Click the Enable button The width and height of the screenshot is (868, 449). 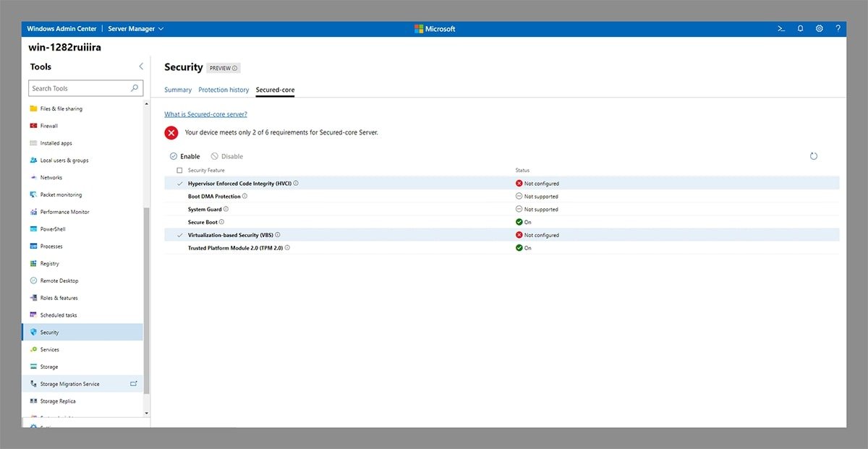(x=185, y=156)
